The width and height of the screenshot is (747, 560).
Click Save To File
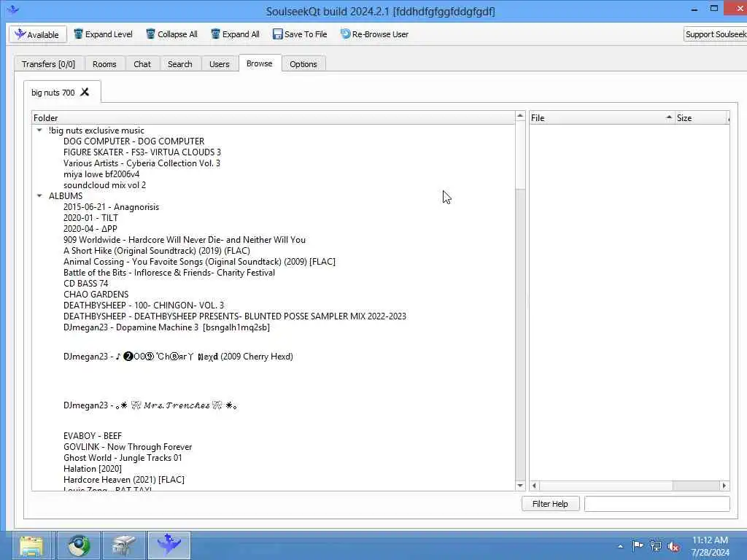(300, 34)
